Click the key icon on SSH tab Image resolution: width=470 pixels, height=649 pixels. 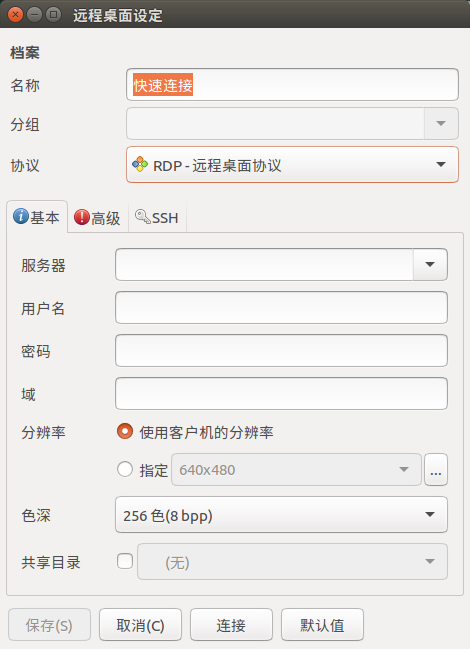(x=143, y=216)
